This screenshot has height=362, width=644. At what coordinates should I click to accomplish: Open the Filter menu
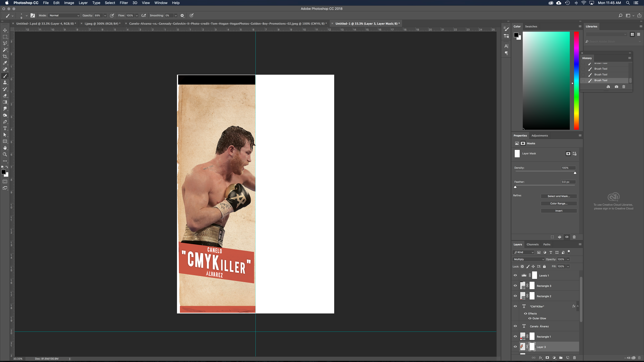coord(123,3)
